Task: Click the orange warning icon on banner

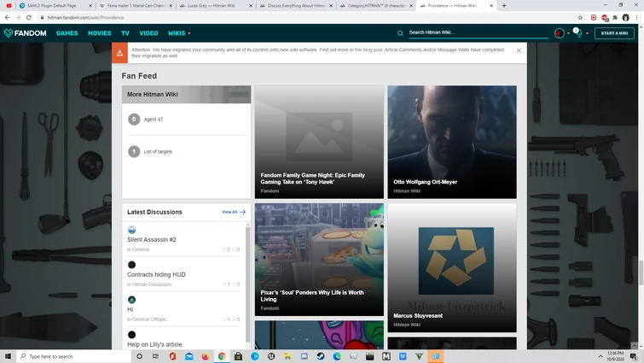Action: pos(119,53)
